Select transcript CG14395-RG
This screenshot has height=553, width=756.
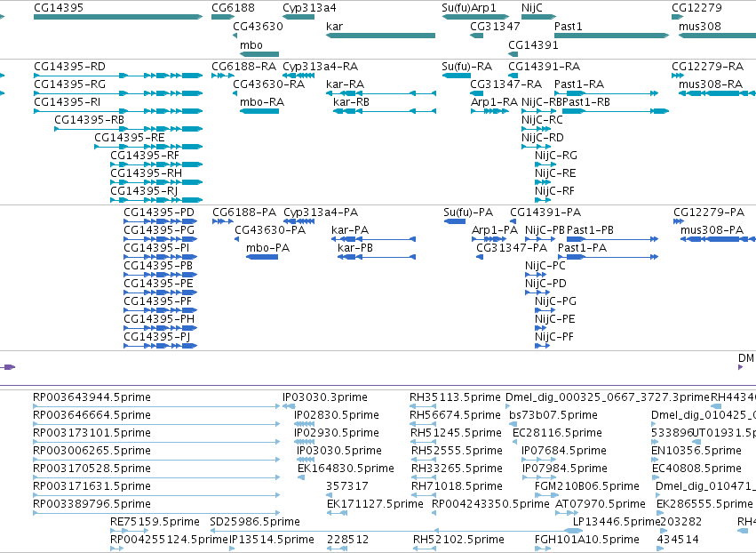69,84
